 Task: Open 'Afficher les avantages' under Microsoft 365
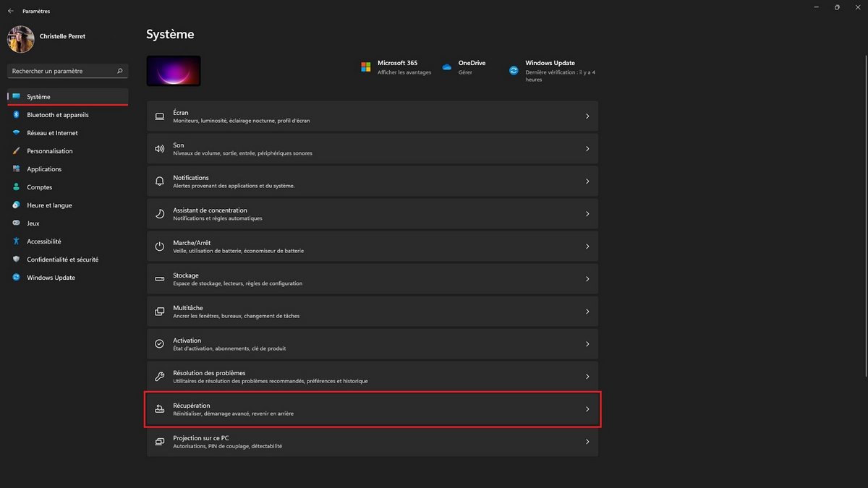(x=404, y=72)
